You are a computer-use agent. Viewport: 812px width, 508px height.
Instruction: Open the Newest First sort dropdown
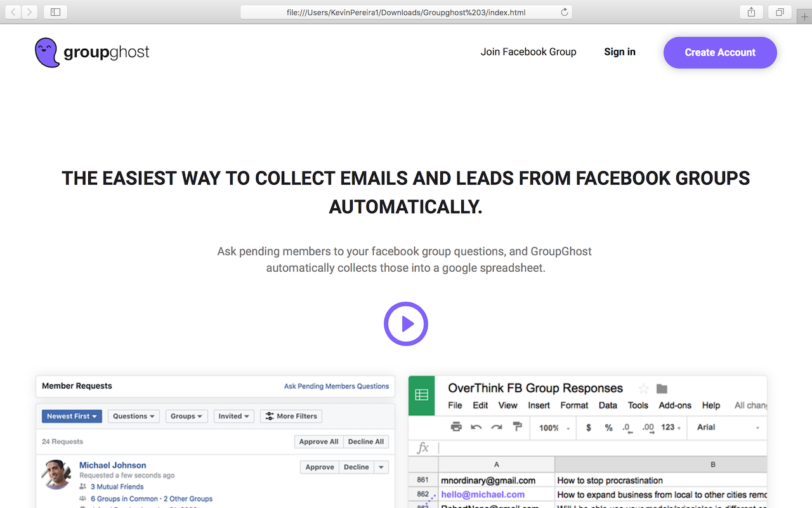72,417
